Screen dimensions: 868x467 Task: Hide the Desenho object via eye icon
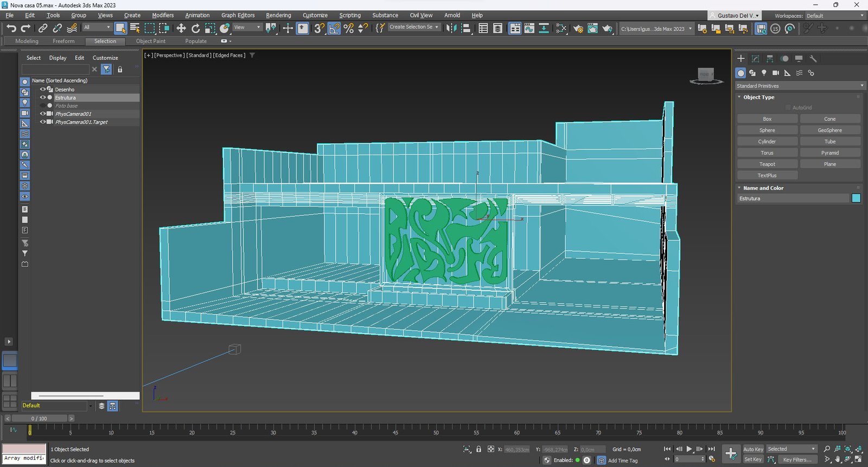pos(43,89)
